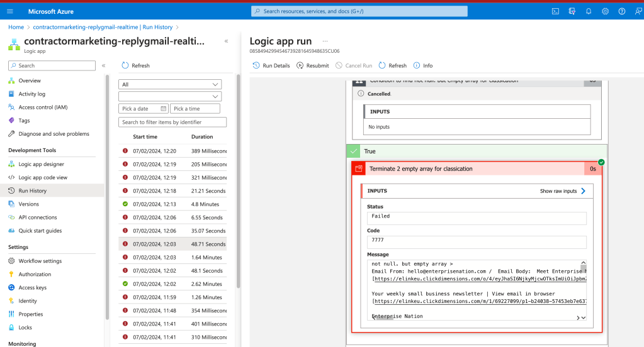Open Authorization in Settings
The image size is (644, 347).
point(35,275)
